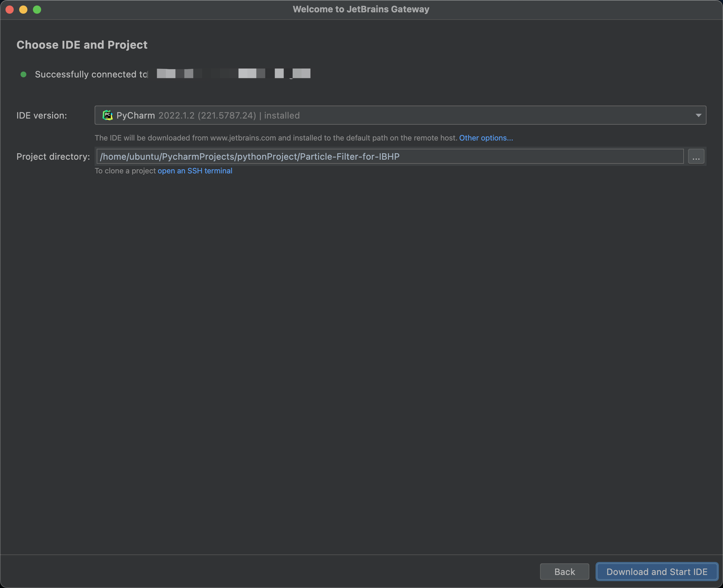This screenshot has height=588, width=723.
Task: Click the Choose IDE and Project heading
Action: point(82,45)
